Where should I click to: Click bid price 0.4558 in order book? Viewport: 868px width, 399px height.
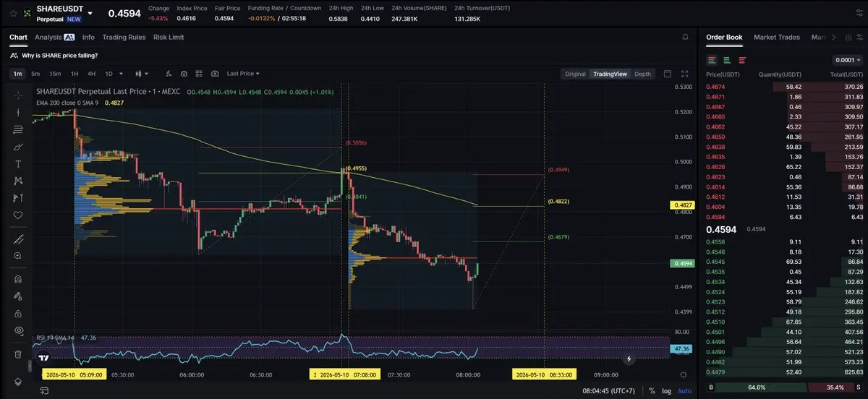715,241
